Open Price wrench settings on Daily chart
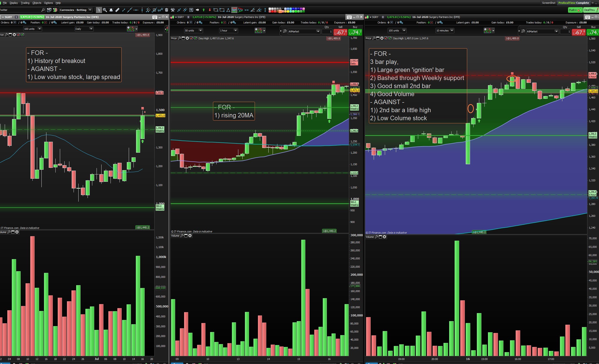This screenshot has height=364, width=599. (6, 35)
